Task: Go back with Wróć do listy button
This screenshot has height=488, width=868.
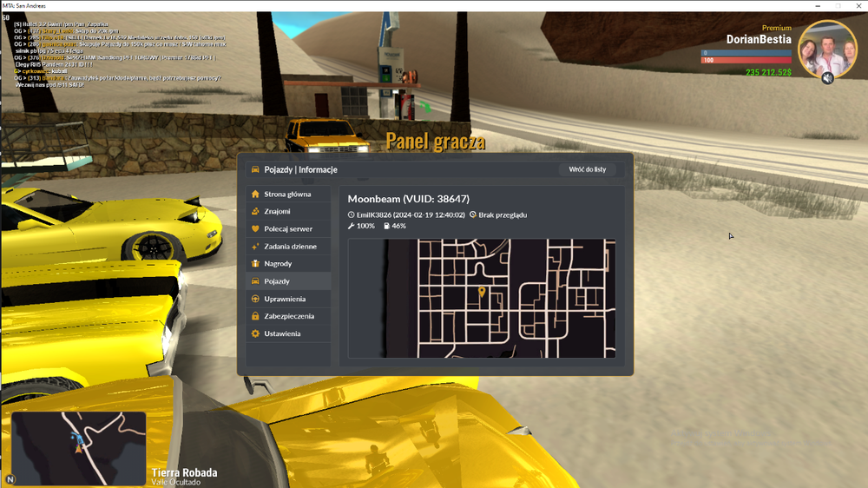Action: (x=588, y=169)
